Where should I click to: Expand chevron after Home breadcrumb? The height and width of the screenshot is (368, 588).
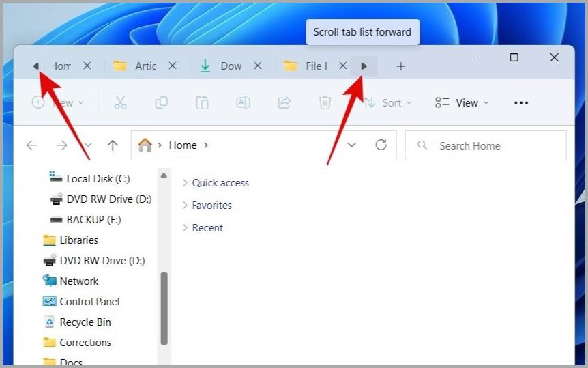pyautogui.click(x=206, y=145)
